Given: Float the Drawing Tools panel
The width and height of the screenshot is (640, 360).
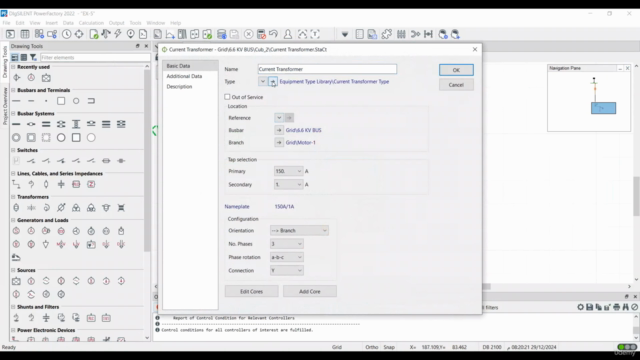Looking at the screenshot, I should tap(138, 46).
